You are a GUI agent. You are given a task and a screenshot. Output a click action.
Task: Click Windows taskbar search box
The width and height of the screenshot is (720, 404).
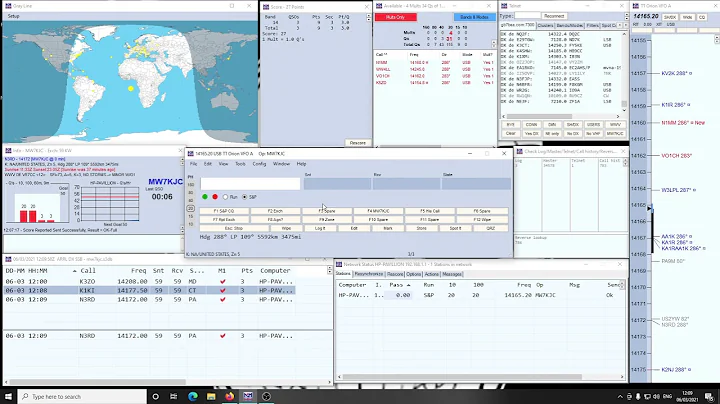[x=82, y=396]
